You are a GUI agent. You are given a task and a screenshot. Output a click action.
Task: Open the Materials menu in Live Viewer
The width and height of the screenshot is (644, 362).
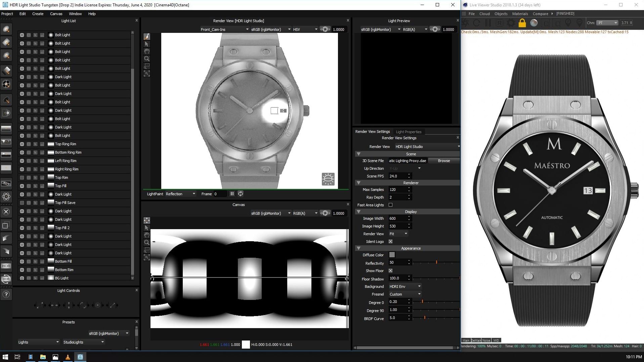tap(520, 14)
